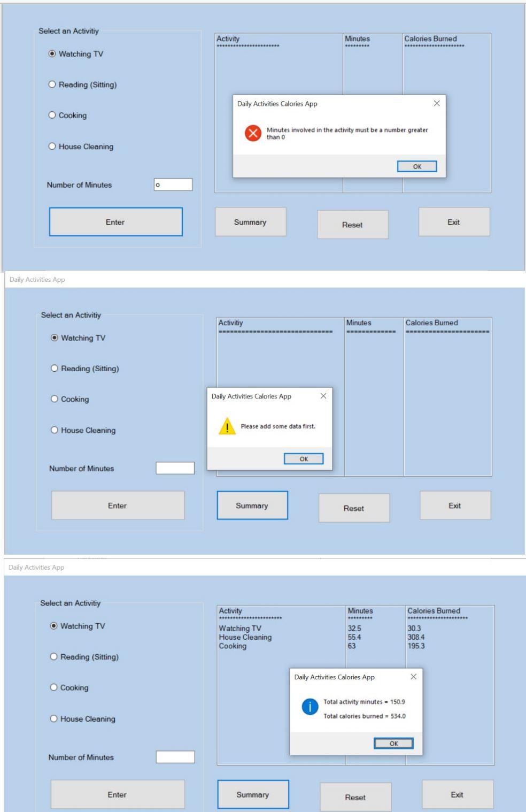This screenshot has width=526, height=812.
Task: Close the 'Please add some data' dialog with X
Action: [323, 396]
